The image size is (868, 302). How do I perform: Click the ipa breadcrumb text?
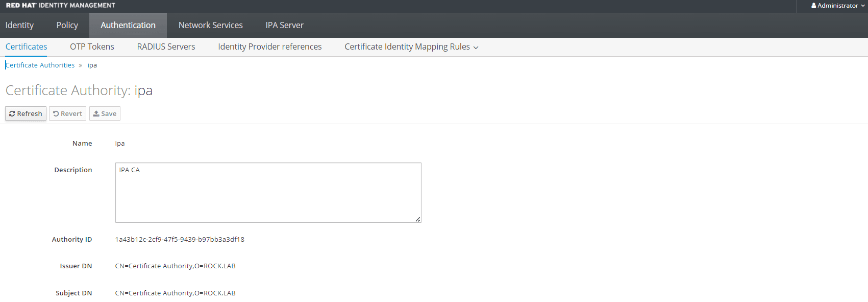pyautogui.click(x=92, y=65)
